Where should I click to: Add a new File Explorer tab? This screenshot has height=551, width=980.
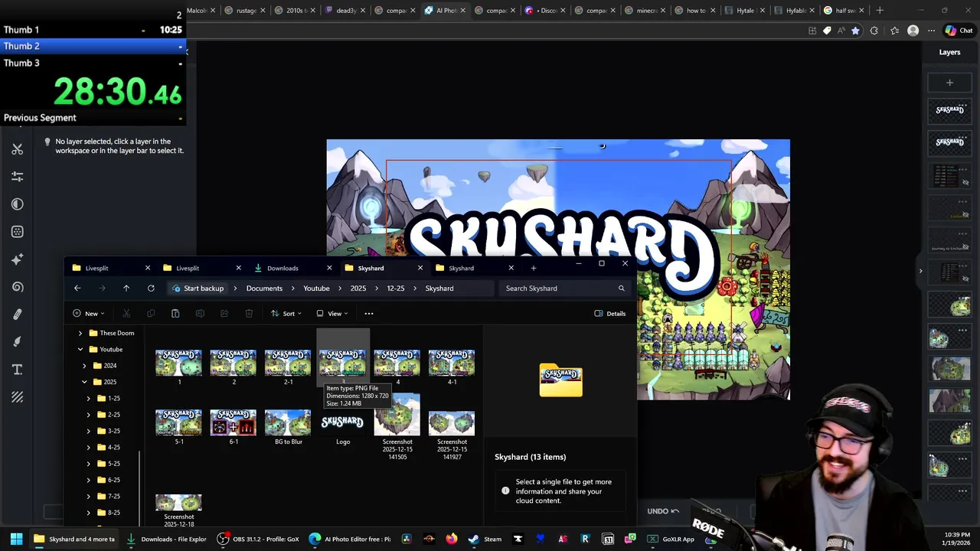[x=534, y=268]
